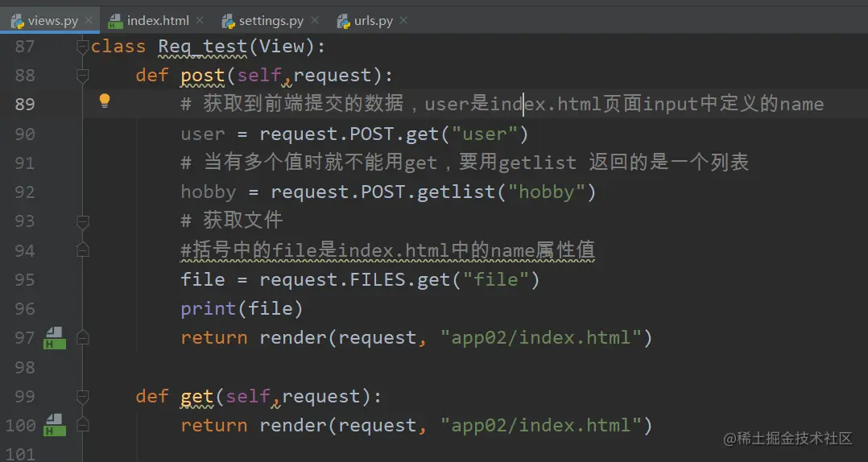Click the HTML file icon on index.html tab
The image size is (868, 462).
click(x=115, y=21)
